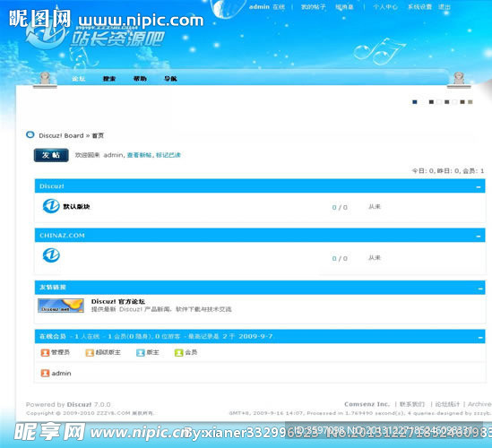The width and height of the screenshot is (492, 448).
Task: Select the black style color swatch
Action: point(431,102)
